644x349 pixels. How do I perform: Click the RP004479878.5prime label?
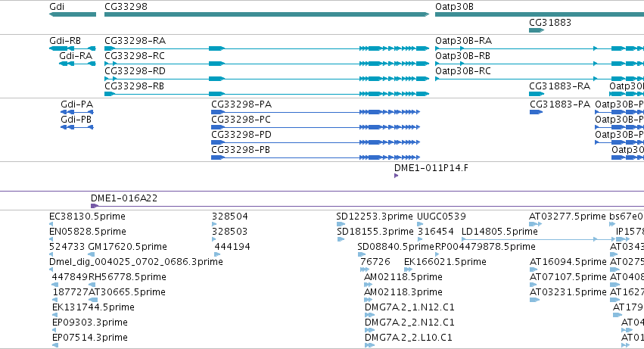tap(486, 247)
